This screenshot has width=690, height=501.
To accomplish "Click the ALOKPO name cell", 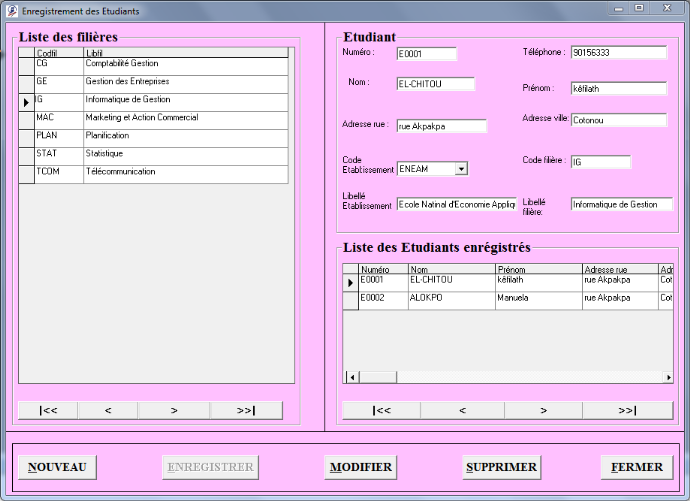I will pyautogui.click(x=451, y=301).
